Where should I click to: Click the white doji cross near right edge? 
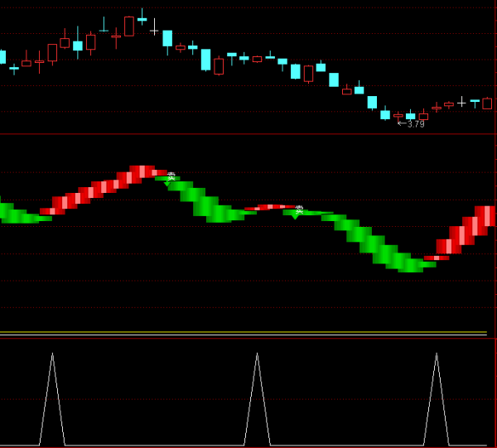click(x=461, y=102)
